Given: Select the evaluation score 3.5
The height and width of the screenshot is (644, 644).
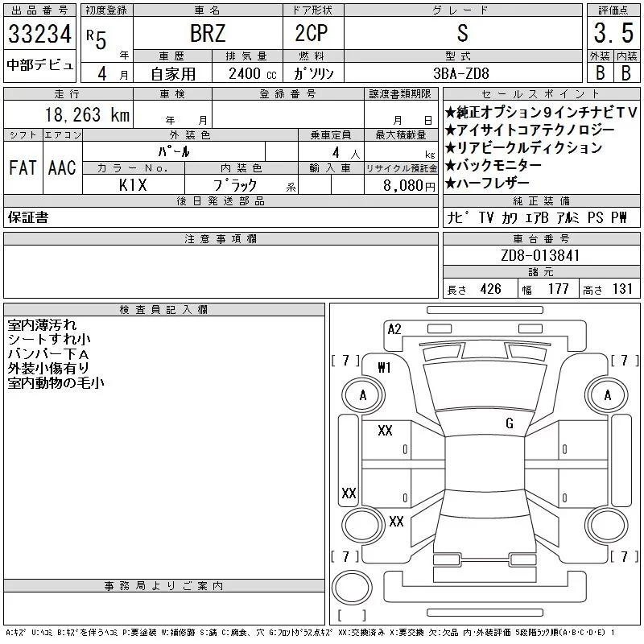Looking at the screenshot, I should coord(613,33).
